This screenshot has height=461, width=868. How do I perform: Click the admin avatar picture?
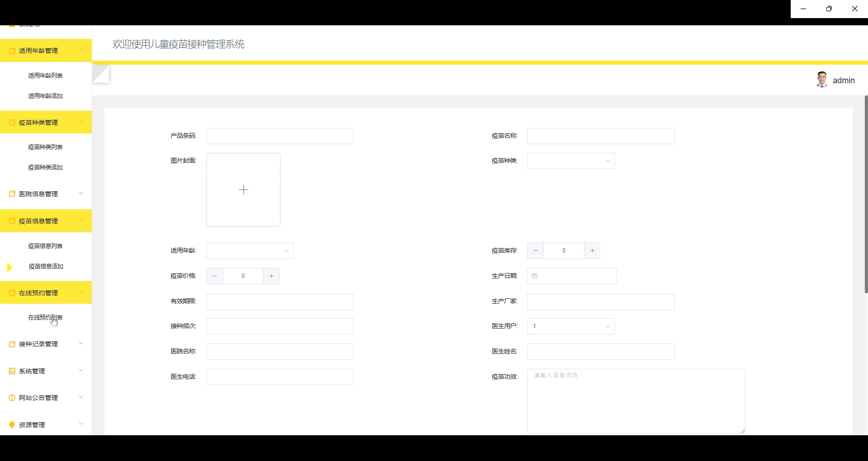tap(822, 80)
